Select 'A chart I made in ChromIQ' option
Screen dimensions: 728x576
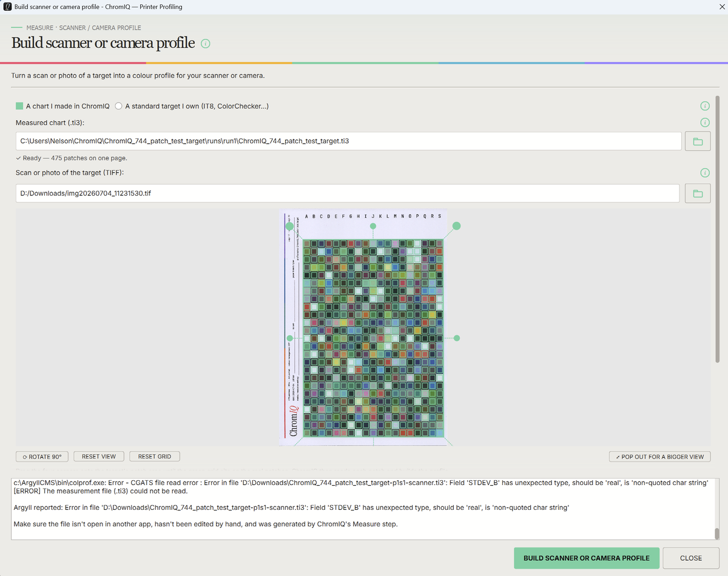pos(63,106)
